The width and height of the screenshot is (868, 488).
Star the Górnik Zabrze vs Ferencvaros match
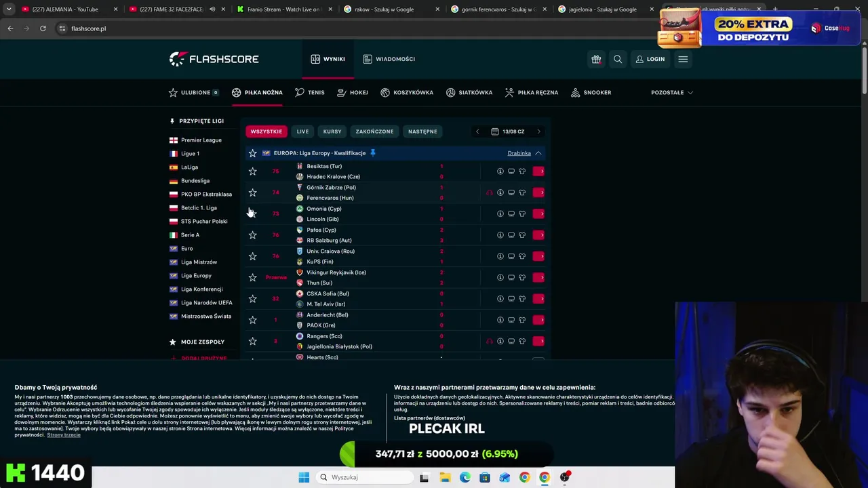coord(252,192)
